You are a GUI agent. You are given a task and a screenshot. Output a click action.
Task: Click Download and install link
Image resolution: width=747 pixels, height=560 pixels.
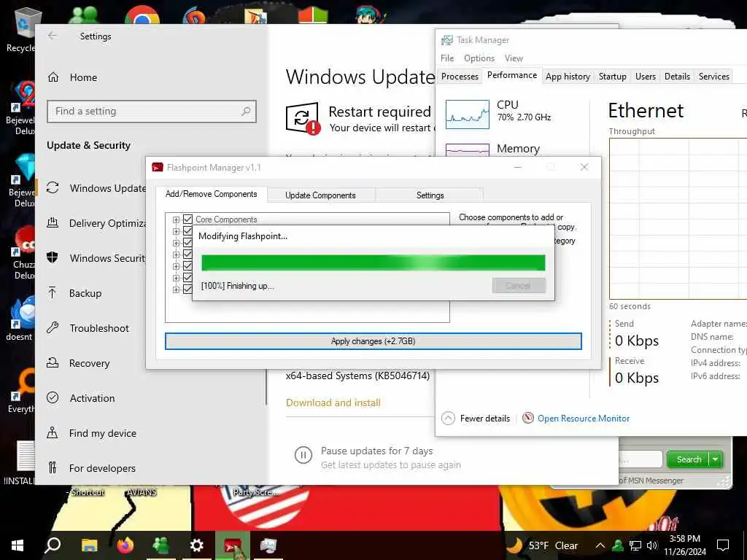coord(333,402)
